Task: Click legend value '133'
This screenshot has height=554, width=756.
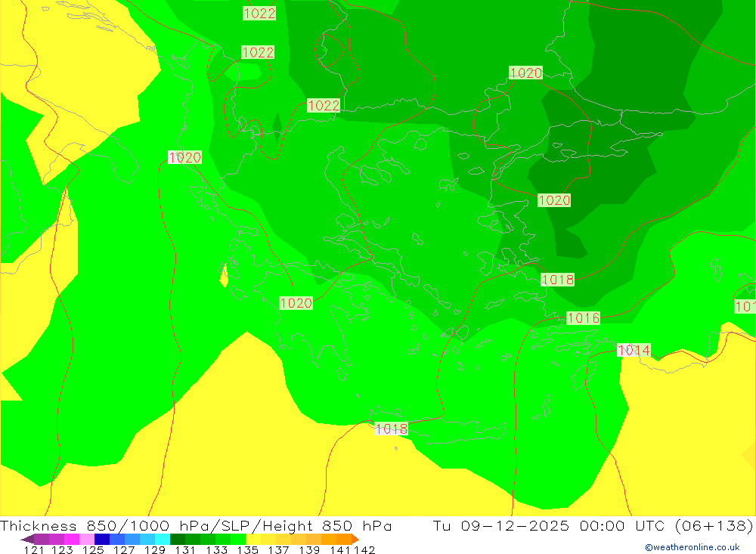Action: tap(216, 550)
